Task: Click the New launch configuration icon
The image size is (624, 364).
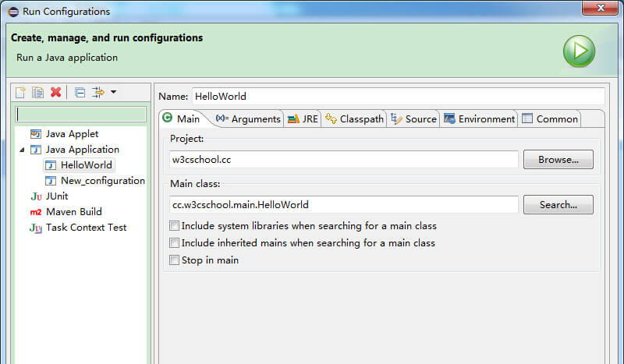Action: pos(21,92)
